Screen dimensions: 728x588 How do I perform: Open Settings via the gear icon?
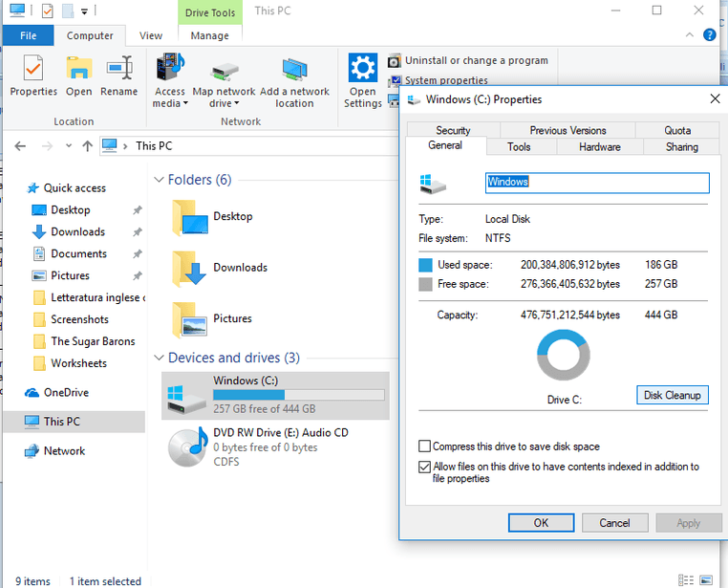coord(363,68)
